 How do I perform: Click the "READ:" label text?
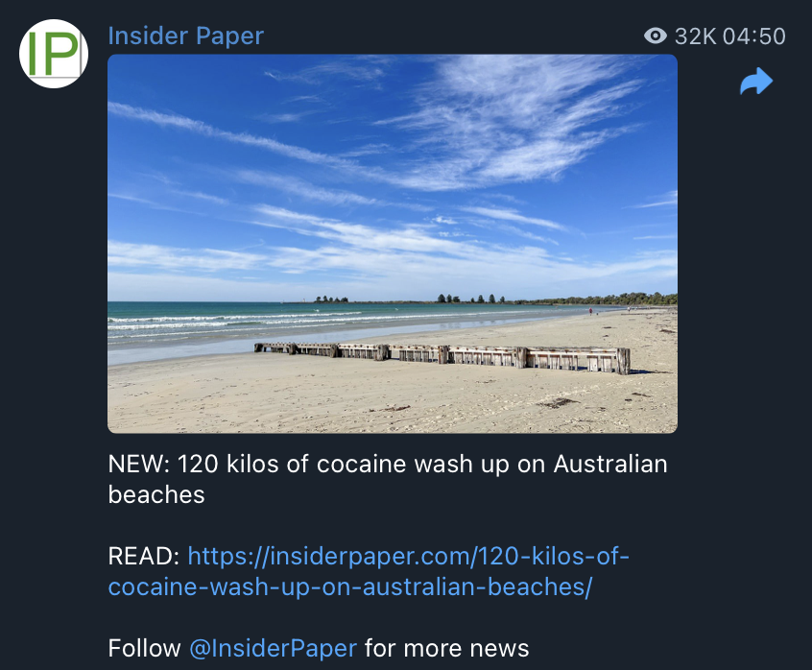[144, 556]
